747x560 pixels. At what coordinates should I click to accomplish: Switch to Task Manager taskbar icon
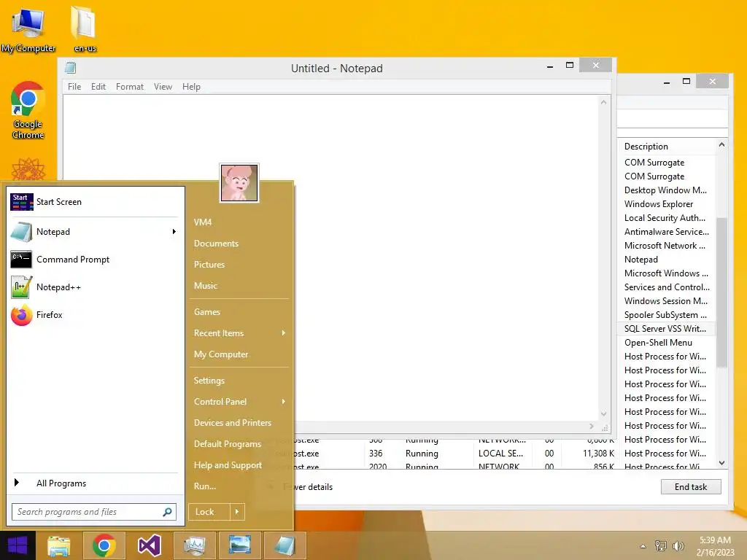(x=194, y=545)
